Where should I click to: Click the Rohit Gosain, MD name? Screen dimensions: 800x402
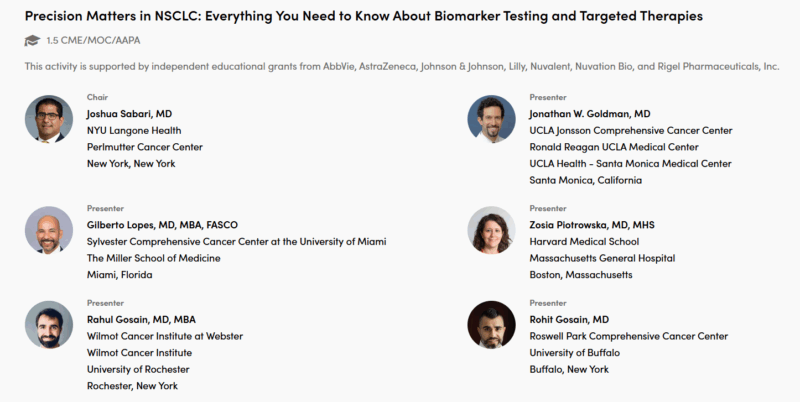(569, 320)
